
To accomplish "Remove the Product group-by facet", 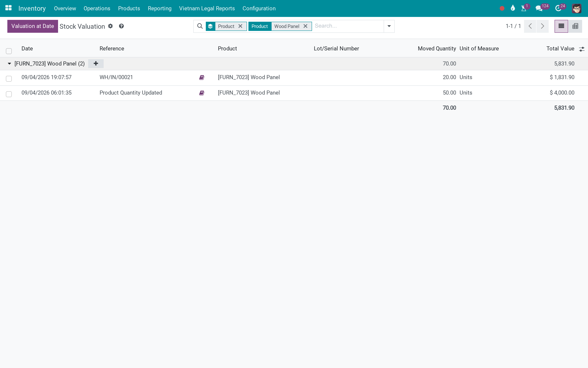I will pos(240,26).
